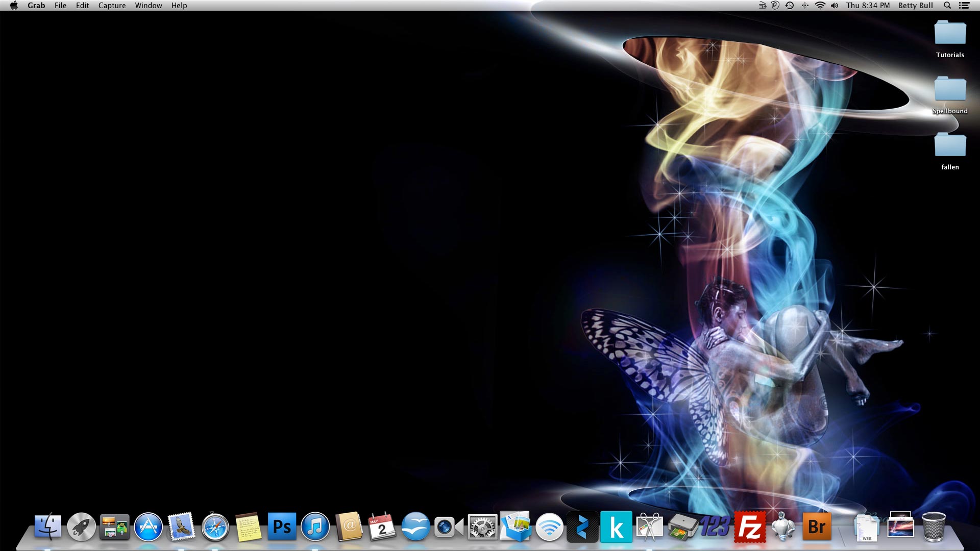Launch OpenOffice seagull icon in Dock
This screenshot has width=980, height=551.
coord(415,527)
